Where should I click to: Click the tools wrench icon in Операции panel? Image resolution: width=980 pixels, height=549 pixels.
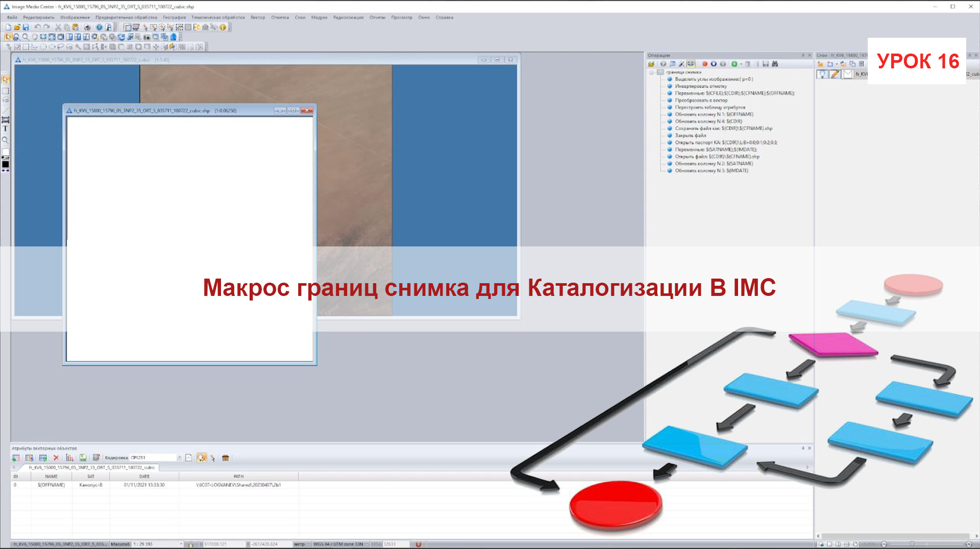coord(681,64)
